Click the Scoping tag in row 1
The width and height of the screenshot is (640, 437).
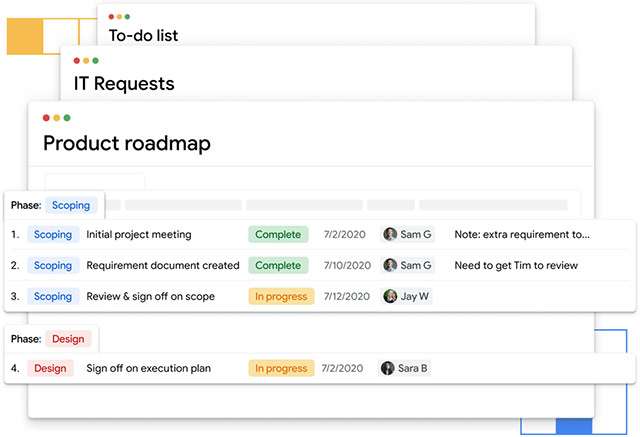click(x=53, y=235)
